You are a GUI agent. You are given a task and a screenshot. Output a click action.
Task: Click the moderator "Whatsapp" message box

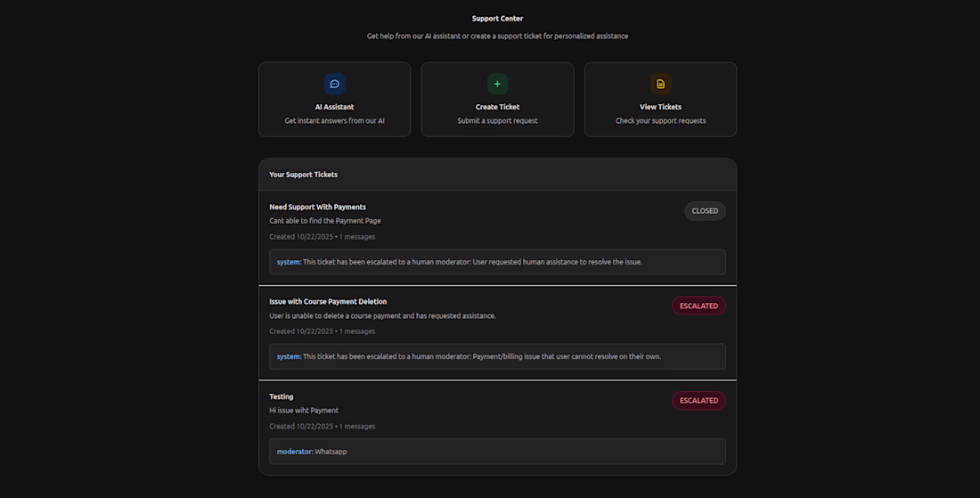(497, 452)
